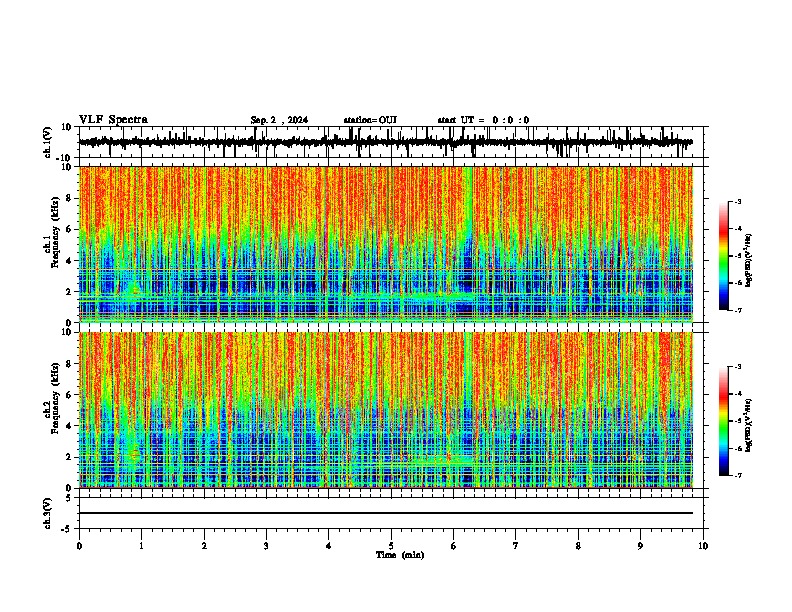
Task: Click time axis tick label 0
Action: [79, 546]
